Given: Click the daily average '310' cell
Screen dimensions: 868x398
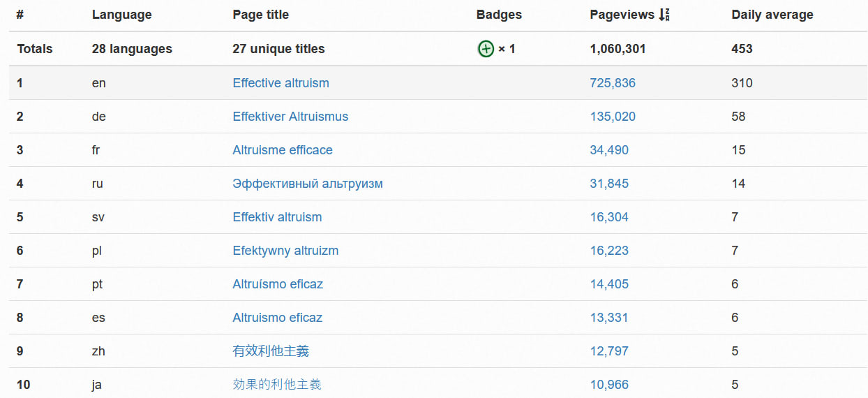Looking at the screenshot, I should [x=742, y=83].
